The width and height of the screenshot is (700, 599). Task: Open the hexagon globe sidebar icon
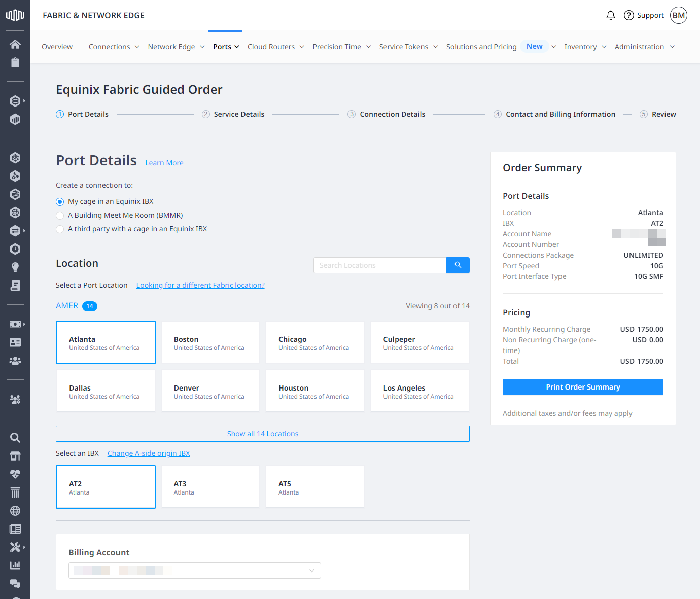tap(15, 213)
